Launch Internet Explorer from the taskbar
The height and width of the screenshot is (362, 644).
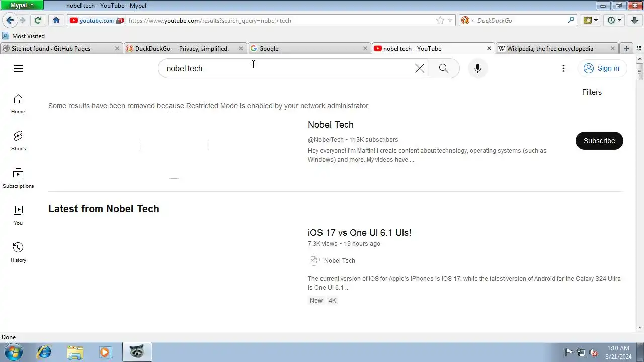pos(44,352)
